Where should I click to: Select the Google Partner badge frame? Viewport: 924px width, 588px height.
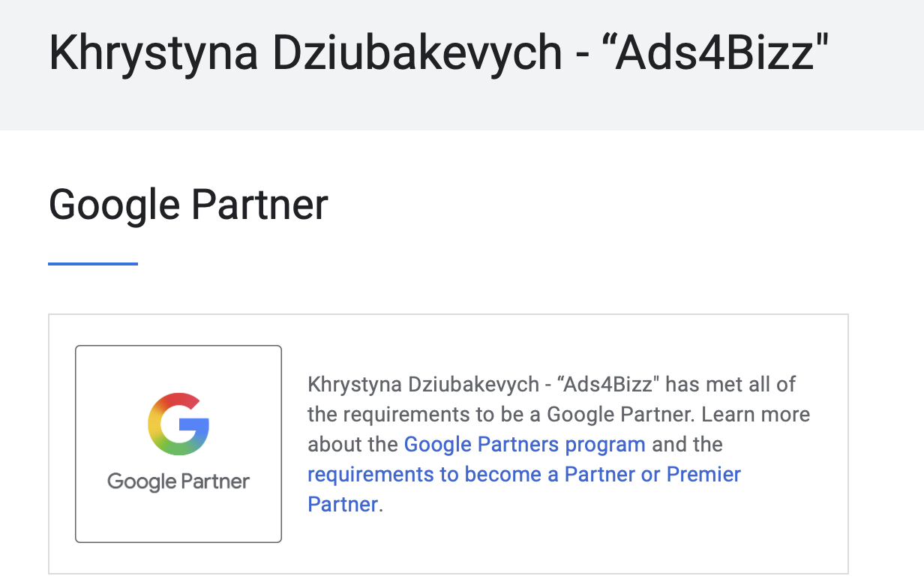point(178,444)
